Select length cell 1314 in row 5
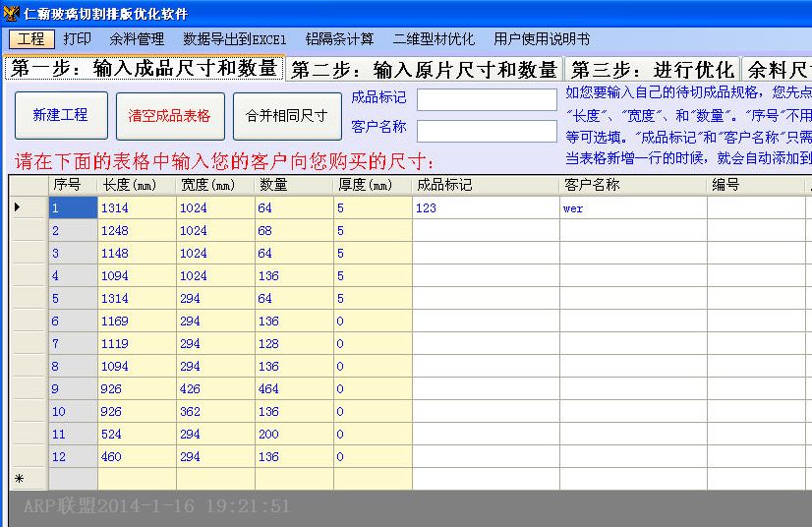 [137, 298]
